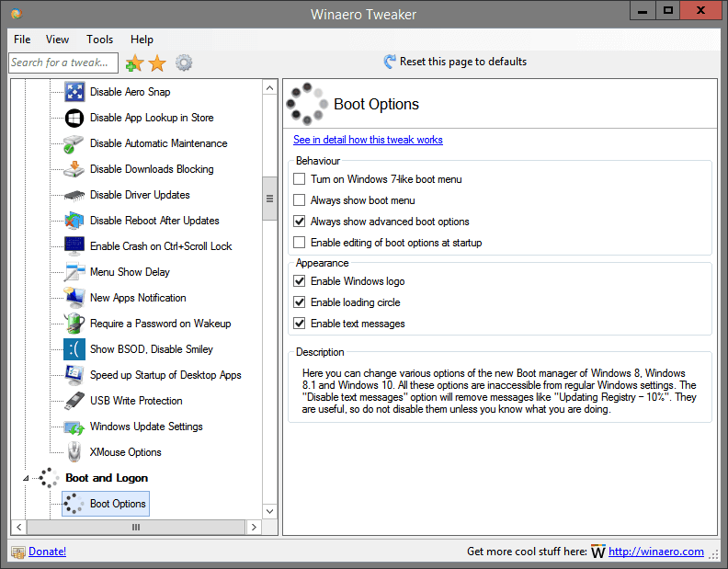Enable Windows 7-like boot menu checkbox

[x=300, y=179]
